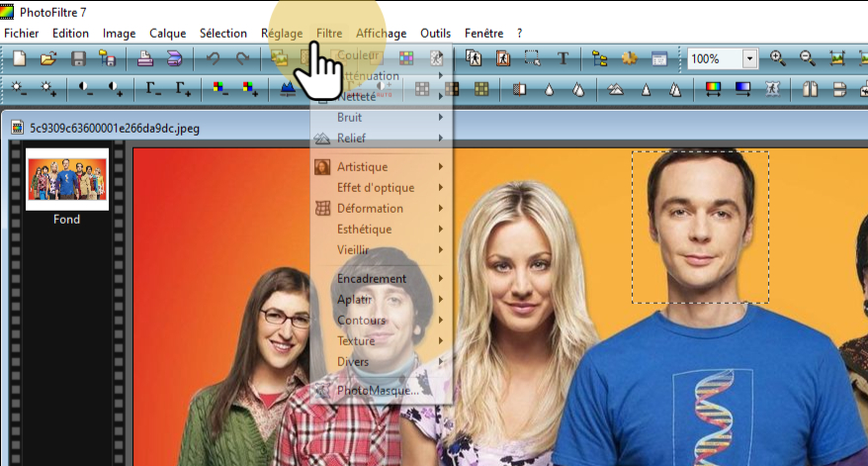Click the Save floppy disk icon
This screenshot has width=868, height=466.
(78, 58)
